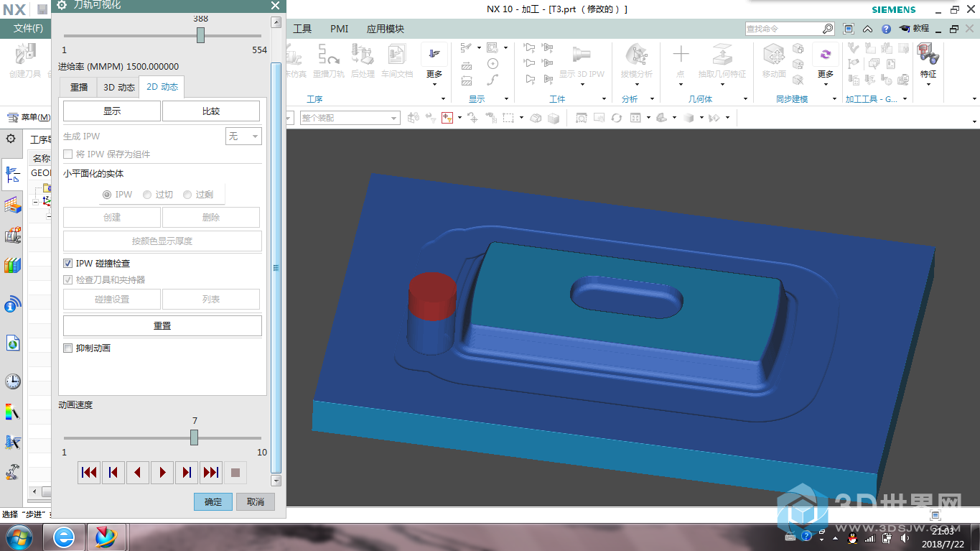Image resolution: width=980 pixels, height=551 pixels.
Task: Stop the tool path animation
Action: tap(235, 473)
